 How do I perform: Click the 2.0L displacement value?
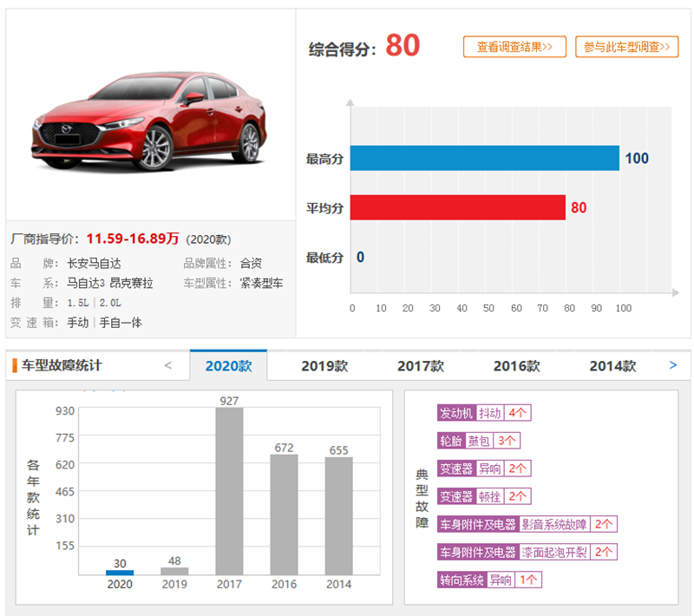click(x=110, y=303)
